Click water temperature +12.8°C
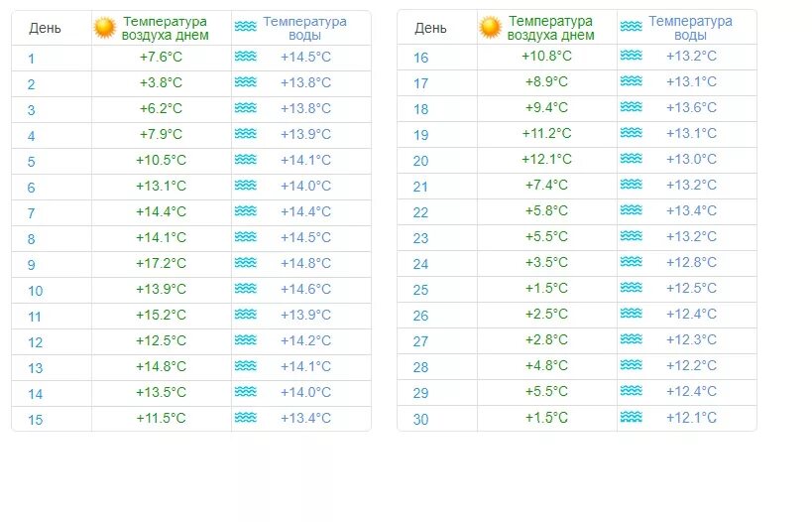Image resolution: width=812 pixels, height=522 pixels. [692, 262]
